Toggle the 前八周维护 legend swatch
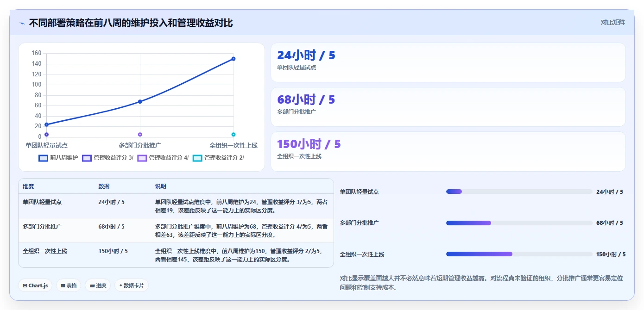644x310 pixels. tap(44, 158)
